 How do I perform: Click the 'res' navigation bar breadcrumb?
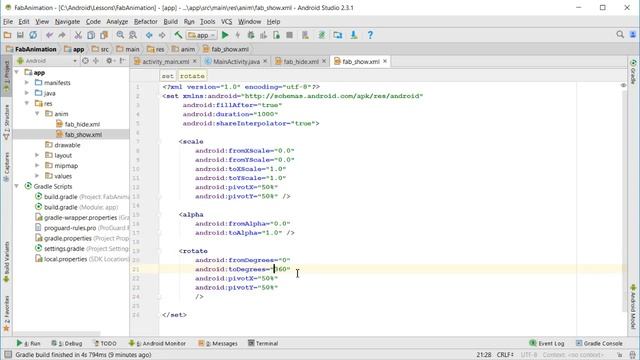point(156,49)
